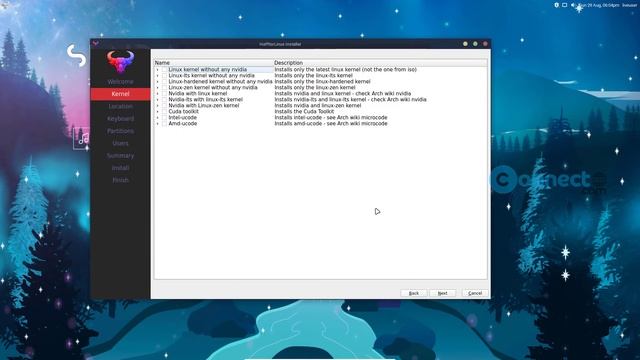Expand Nvidia with Linux-zen kernel row

click(x=158, y=105)
